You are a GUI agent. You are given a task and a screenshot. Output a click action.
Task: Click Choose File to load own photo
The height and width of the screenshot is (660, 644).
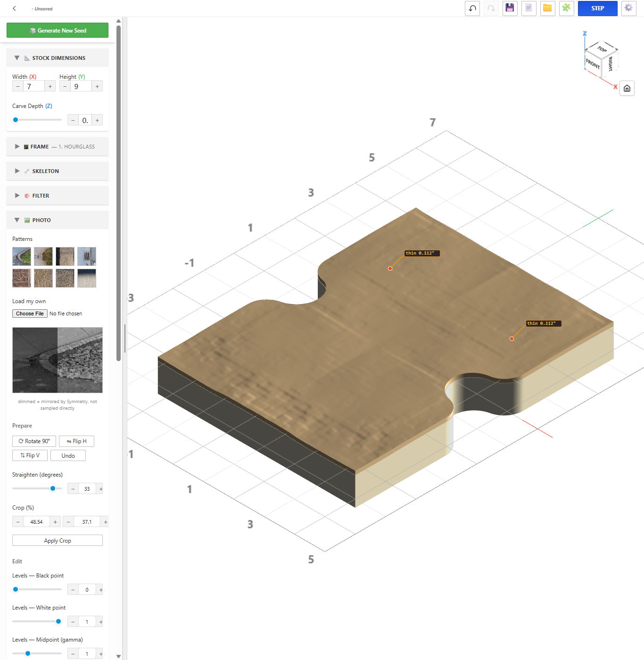click(x=30, y=313)
